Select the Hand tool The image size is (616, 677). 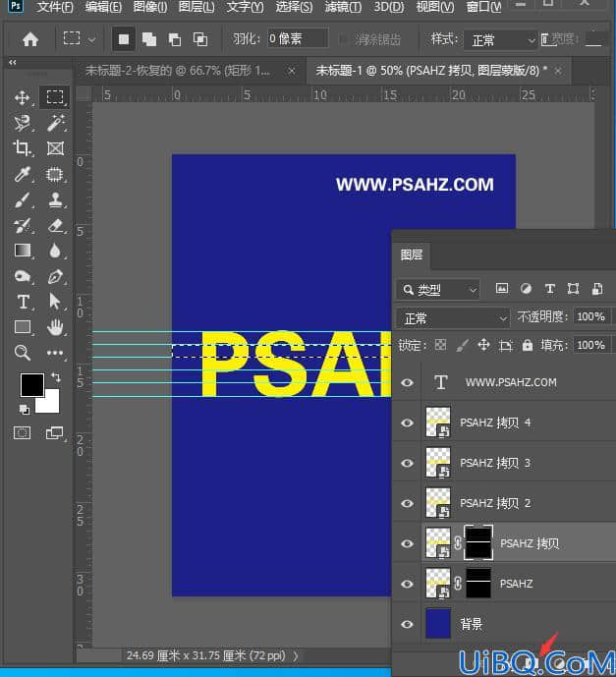click(55, 328)
